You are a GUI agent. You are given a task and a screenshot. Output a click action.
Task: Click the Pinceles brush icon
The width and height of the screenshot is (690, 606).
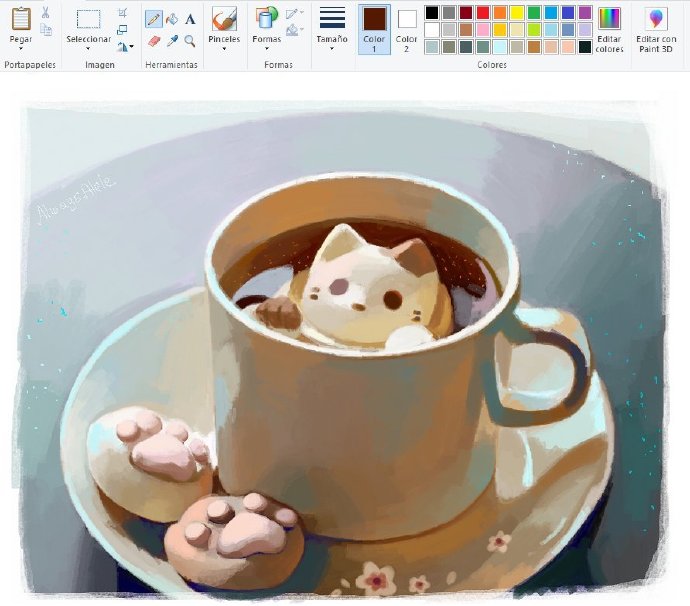click(x=224, y=19)
